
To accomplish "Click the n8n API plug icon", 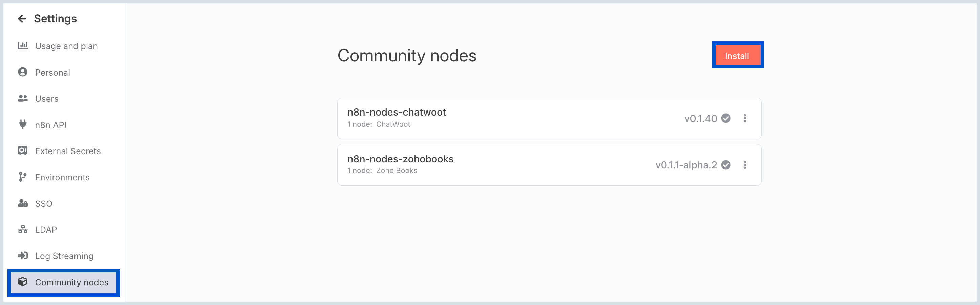I will (23, 124).
